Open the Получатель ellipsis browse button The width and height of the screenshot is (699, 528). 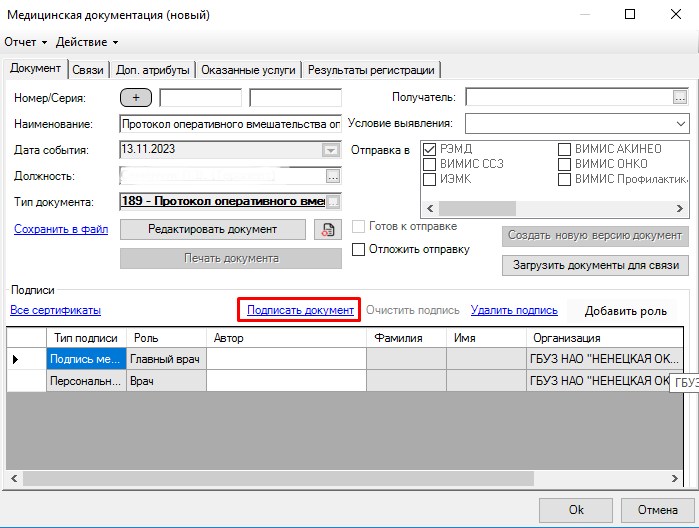coord(679,97)
